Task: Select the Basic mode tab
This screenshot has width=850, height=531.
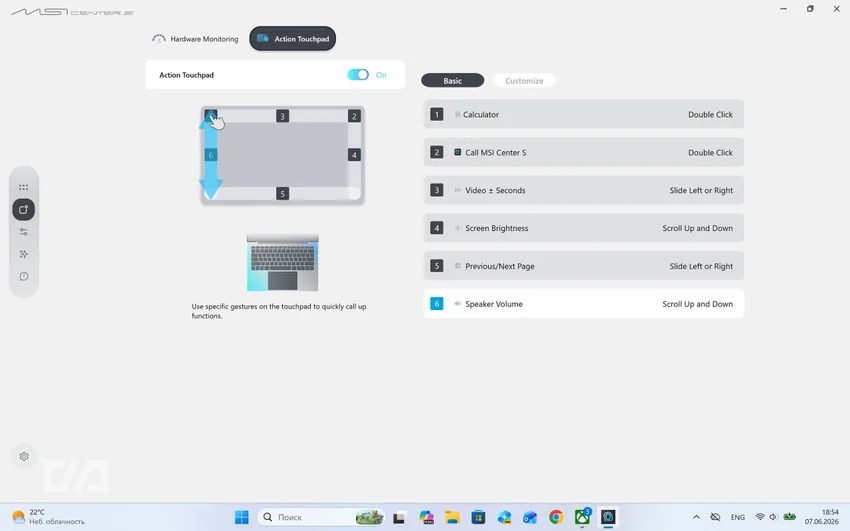Action: (x=453, y=81)
